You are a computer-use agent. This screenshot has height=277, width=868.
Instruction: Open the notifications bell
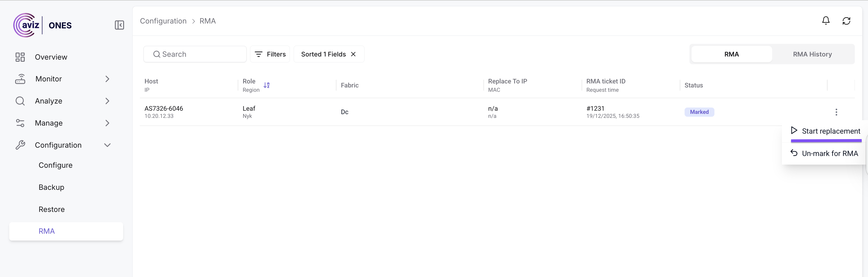pos(826,21)
